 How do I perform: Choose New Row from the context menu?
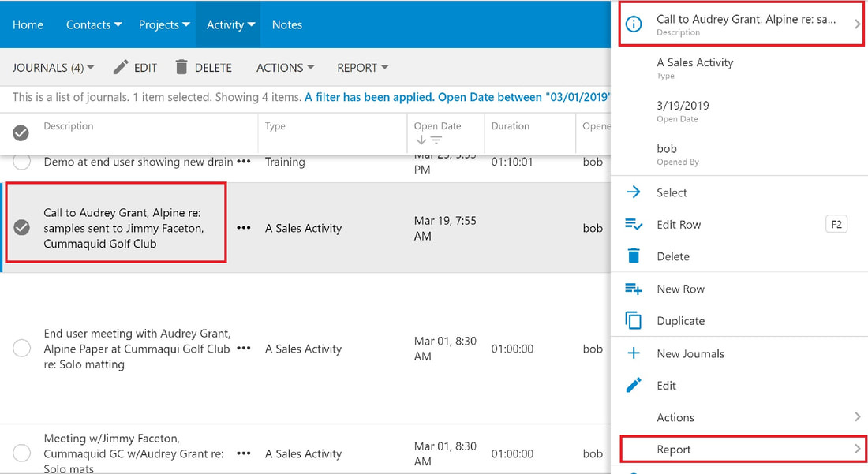(x=739, y=289)
